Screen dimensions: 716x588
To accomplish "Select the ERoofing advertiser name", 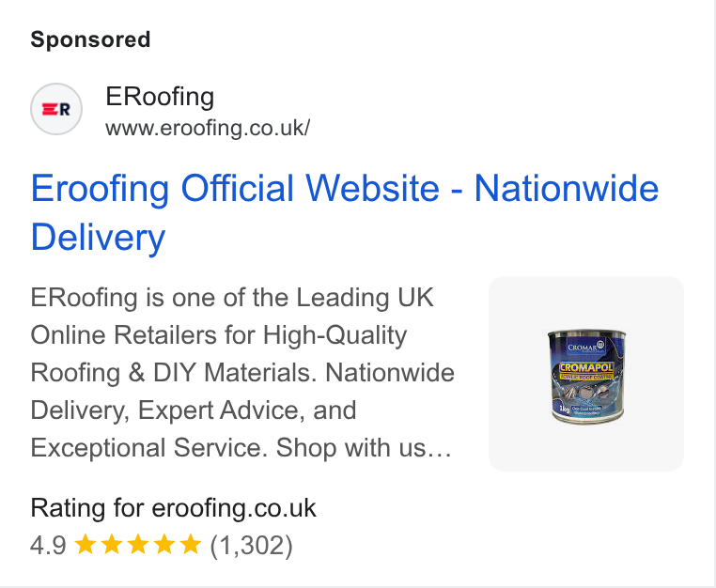I will (x=160, y=97).
